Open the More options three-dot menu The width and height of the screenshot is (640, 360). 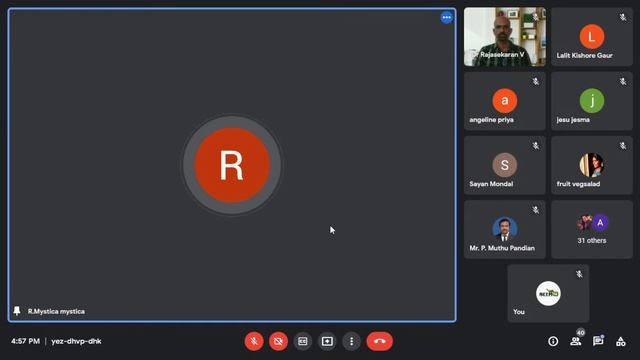pos(351,341)
